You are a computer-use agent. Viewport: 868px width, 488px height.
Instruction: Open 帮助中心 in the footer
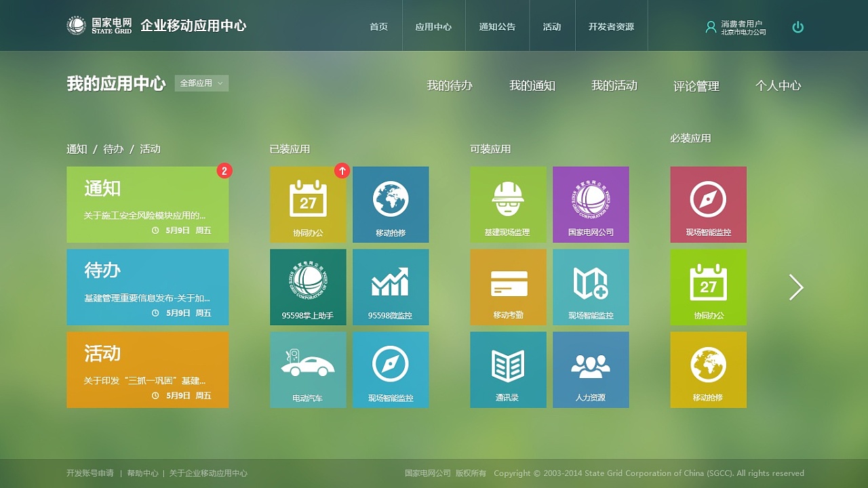pos(142,473)
